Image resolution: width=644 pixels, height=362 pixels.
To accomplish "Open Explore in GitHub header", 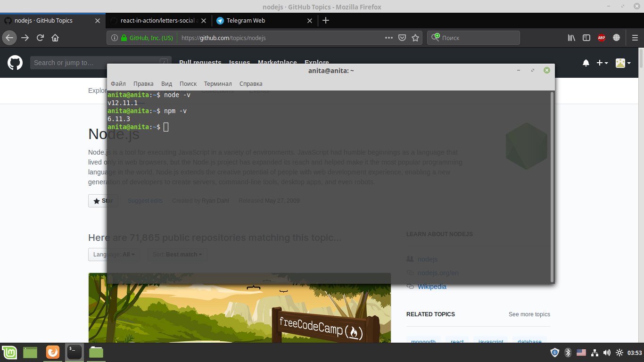I will click(x=317, y=63).
